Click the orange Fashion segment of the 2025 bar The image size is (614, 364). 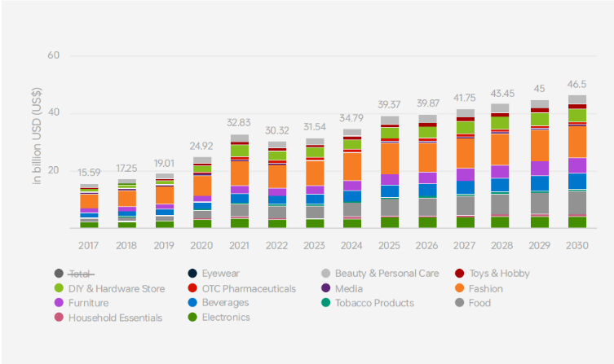390,158
